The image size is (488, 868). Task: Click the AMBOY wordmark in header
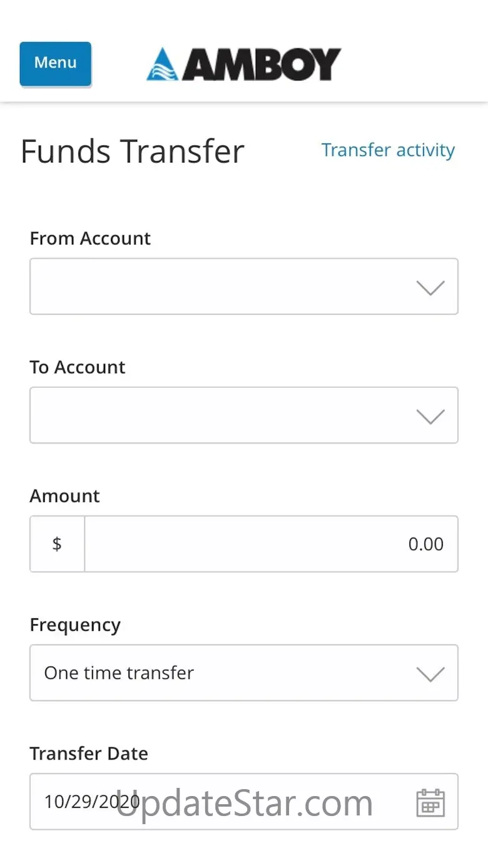pyautogui.click(x=262, y=64)
